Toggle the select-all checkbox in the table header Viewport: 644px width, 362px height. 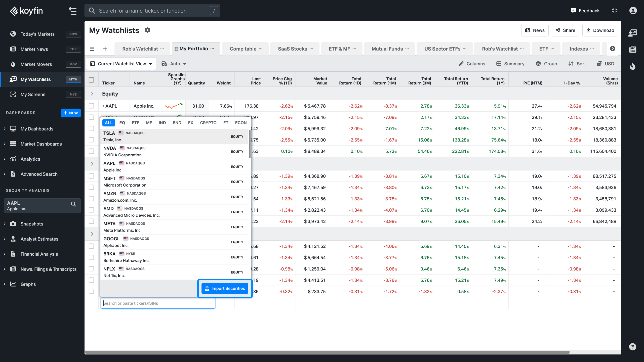click(x=91, y=80)
